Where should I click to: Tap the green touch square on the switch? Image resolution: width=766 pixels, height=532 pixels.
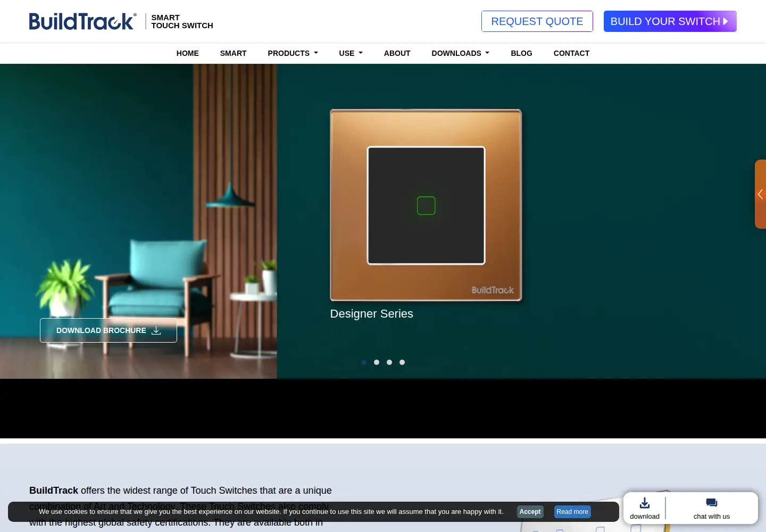(426, 206)
